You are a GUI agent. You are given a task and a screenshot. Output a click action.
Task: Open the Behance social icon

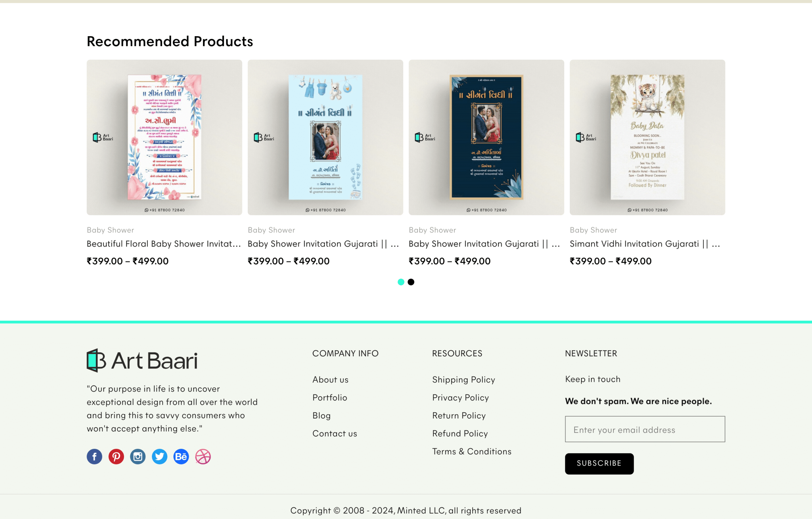181,457
